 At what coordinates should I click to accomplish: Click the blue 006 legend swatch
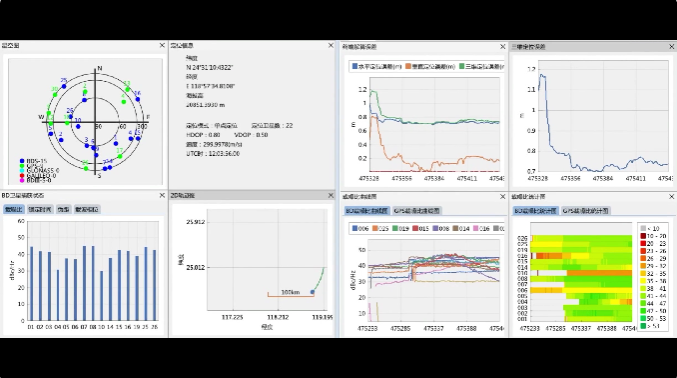coord(355,229)
